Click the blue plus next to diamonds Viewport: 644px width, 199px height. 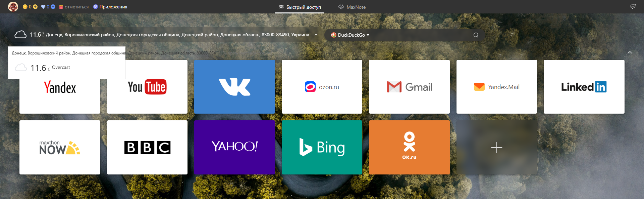53,7
